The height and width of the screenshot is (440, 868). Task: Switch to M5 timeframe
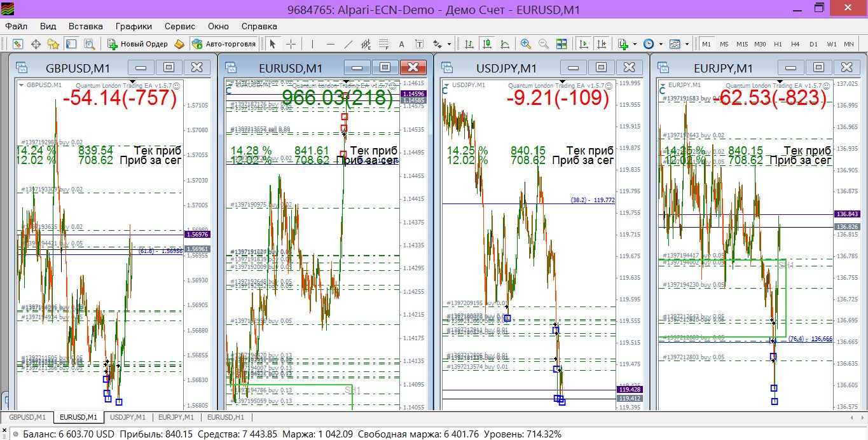pos(724,44)
